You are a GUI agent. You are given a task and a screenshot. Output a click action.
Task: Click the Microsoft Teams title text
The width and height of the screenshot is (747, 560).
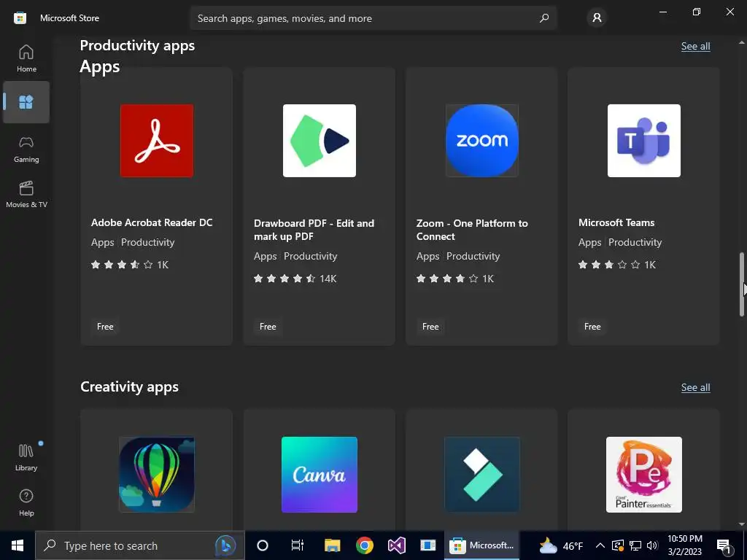(616, 222)
